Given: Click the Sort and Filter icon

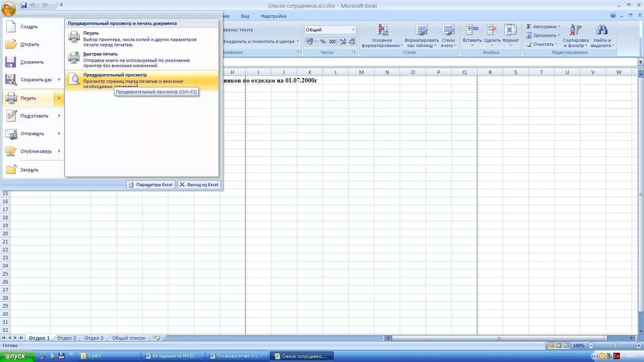Looking at the screenshot, I should coord(575,30).
